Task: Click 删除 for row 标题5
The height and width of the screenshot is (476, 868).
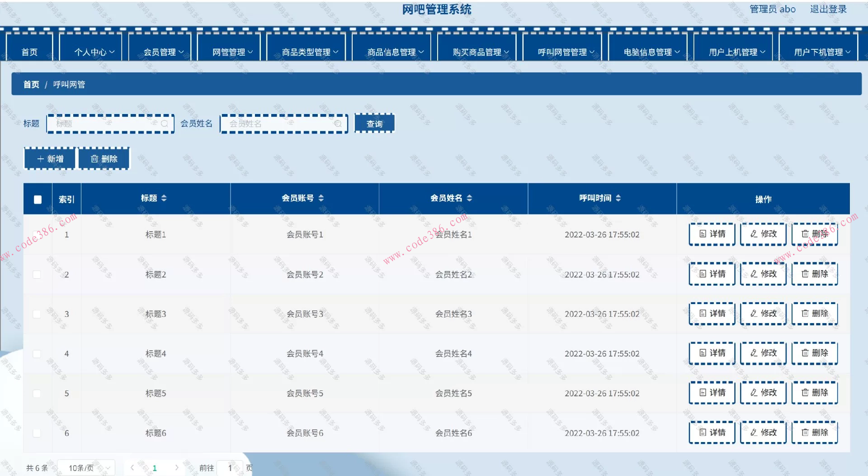Action: coord(815,393)
